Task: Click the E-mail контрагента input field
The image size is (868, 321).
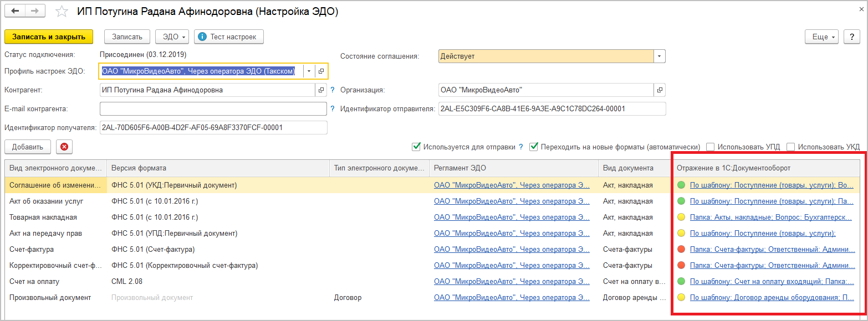Action: 213,109
